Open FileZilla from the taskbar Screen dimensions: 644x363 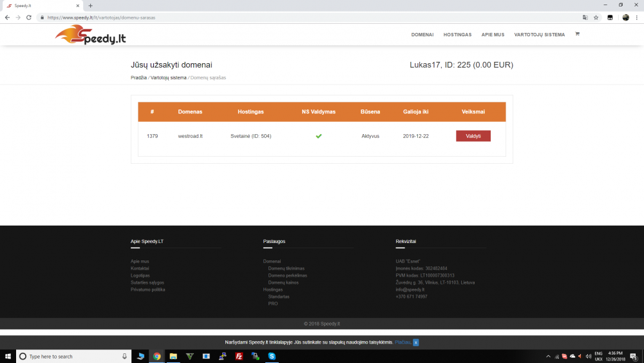click(239, 357)
